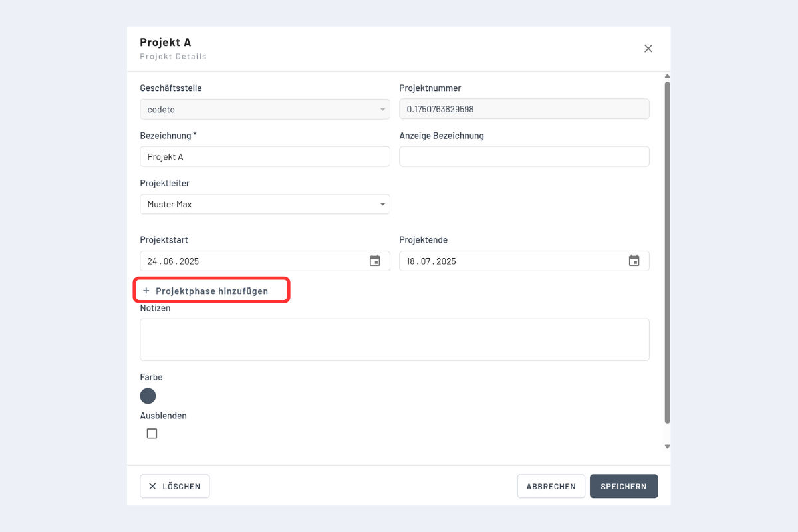Save project with Speichern button
Viewport: 798px width, 532px height.
623,486
